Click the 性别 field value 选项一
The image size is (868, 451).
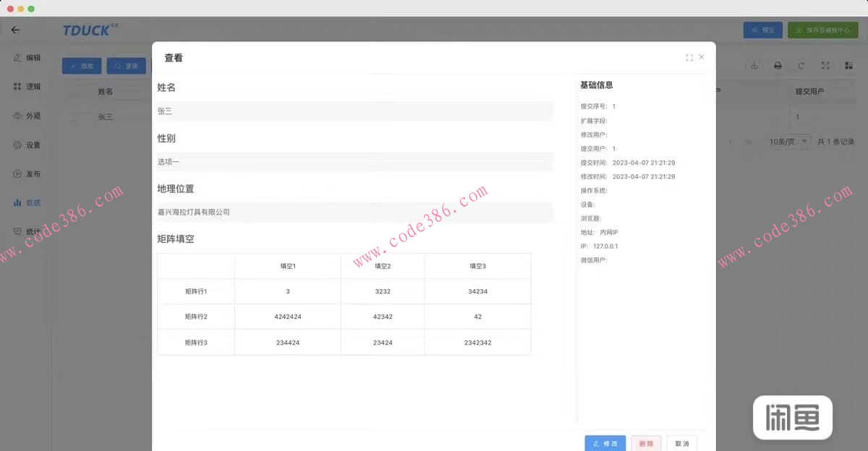[x=354, y=162]
